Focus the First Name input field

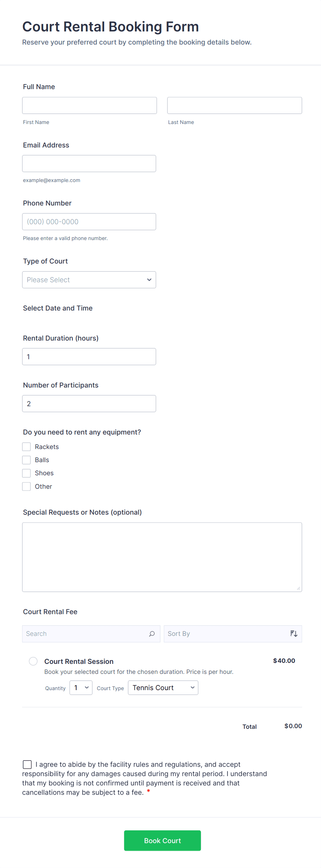pyautogui.click(x=89, y=106)
